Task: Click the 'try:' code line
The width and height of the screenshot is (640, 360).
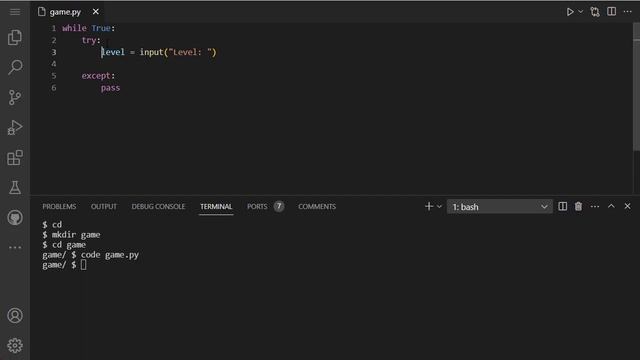Action: point(91,40)
